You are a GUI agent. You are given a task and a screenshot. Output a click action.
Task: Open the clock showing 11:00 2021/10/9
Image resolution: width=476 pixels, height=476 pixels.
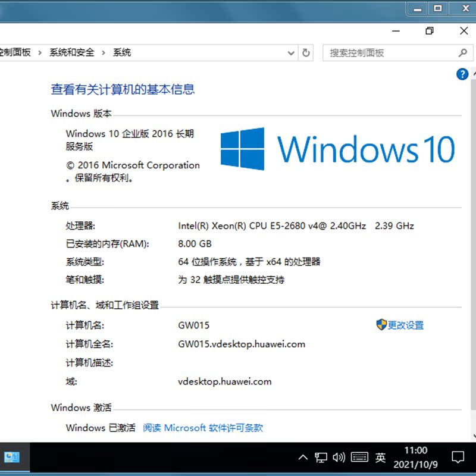pos(415,457)
